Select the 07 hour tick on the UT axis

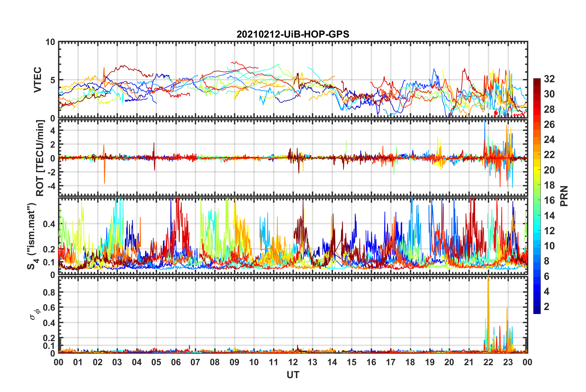click(x=195, y=362)
